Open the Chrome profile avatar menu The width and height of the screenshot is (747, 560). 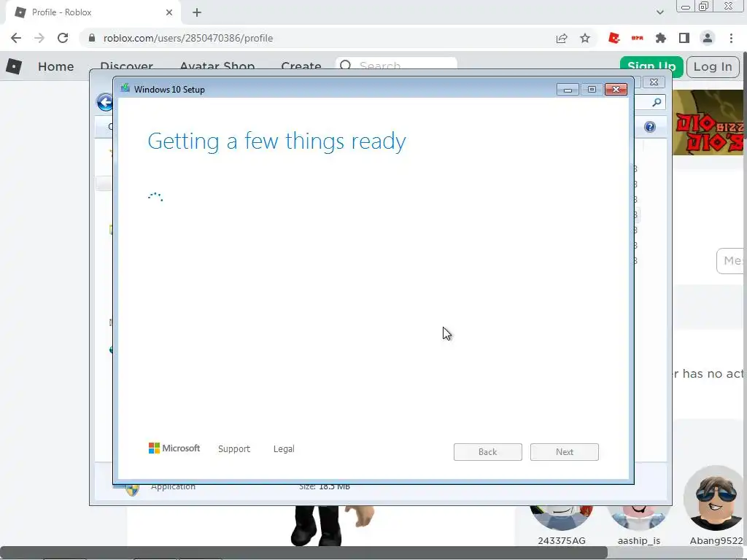tap(708, 38)
